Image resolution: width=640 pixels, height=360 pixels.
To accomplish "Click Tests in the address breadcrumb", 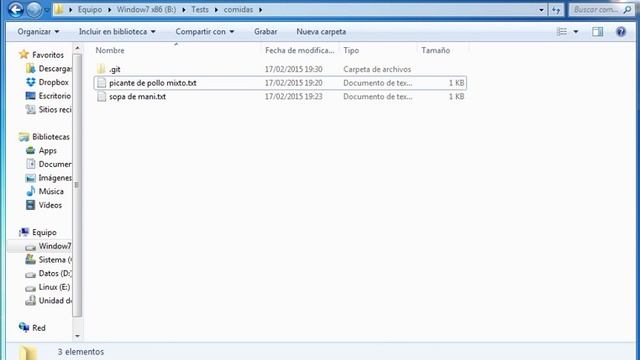I will click(200, 9).
